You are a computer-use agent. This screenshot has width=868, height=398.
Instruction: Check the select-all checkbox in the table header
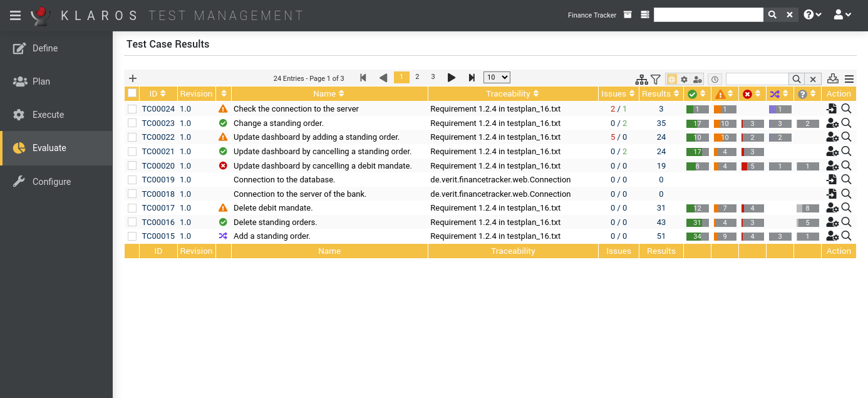pyautogui.click(x=132, y=92)
